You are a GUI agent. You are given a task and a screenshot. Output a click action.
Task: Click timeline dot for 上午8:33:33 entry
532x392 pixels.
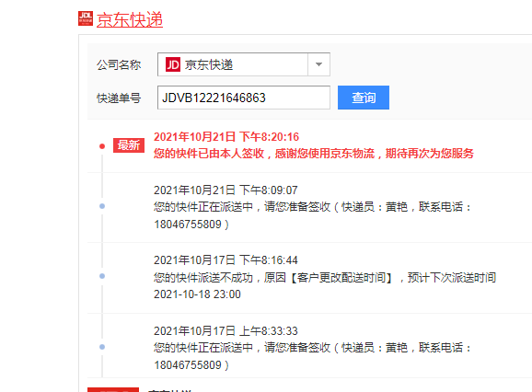point(102,347)
